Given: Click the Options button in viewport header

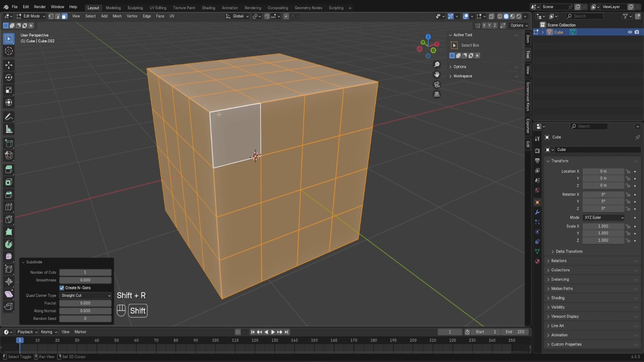Looking at the screenshot, I should click(519, 25).
